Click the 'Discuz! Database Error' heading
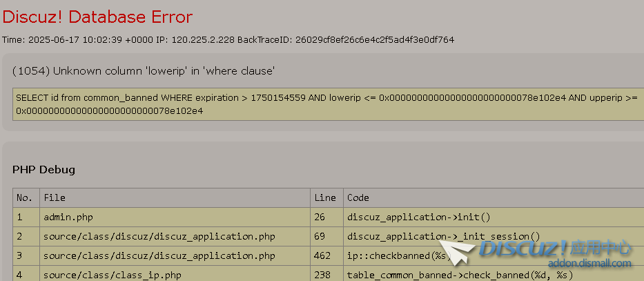Screen dimensions: 644x281 pyautogui.click(x=97, y=17)
